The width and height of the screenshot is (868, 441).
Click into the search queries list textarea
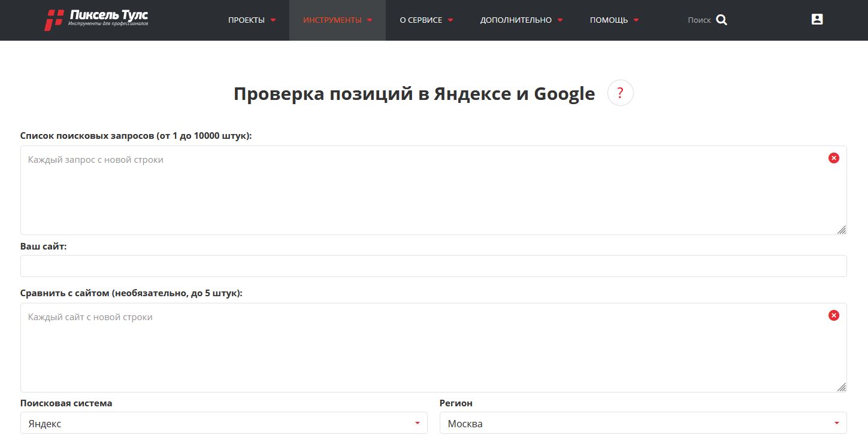click(419, 191)
